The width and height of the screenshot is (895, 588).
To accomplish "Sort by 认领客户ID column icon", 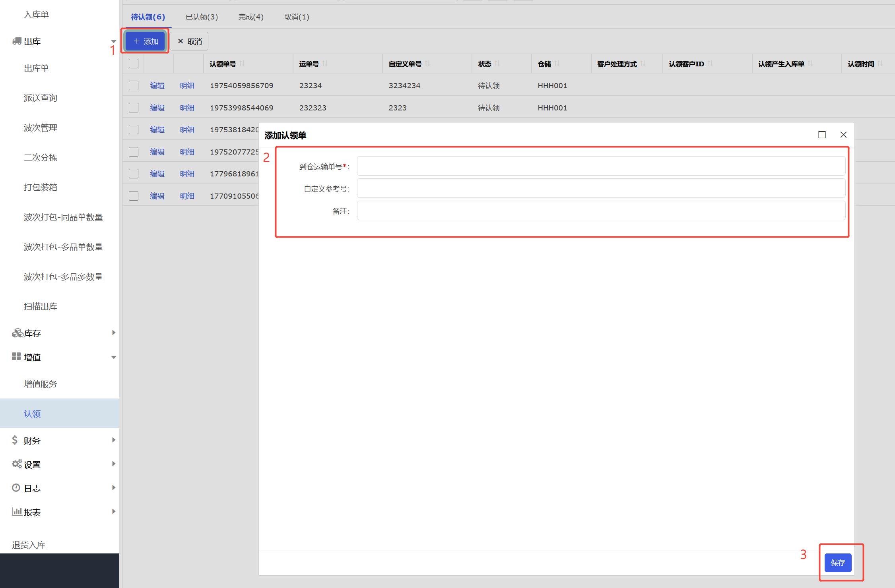I will [711, 64].
